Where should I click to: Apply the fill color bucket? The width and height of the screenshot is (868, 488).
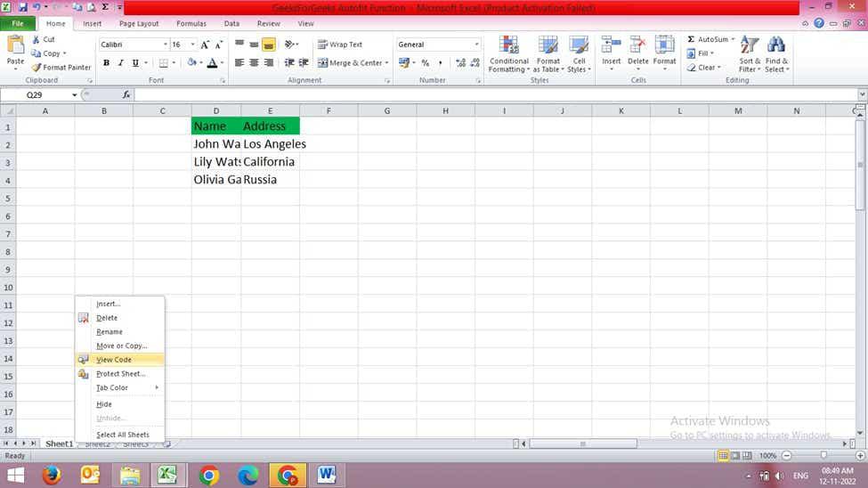191,63
